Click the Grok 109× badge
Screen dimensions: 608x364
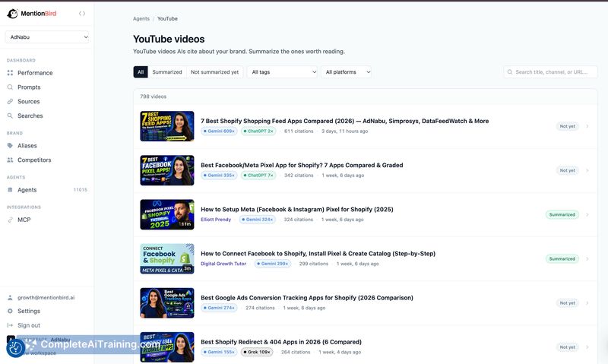(257, 353)
